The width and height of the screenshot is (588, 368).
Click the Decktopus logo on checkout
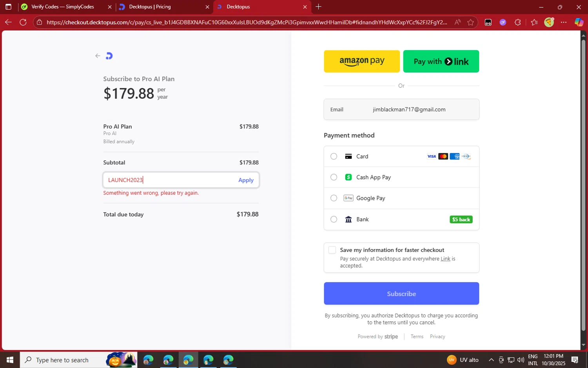(109, 56)
